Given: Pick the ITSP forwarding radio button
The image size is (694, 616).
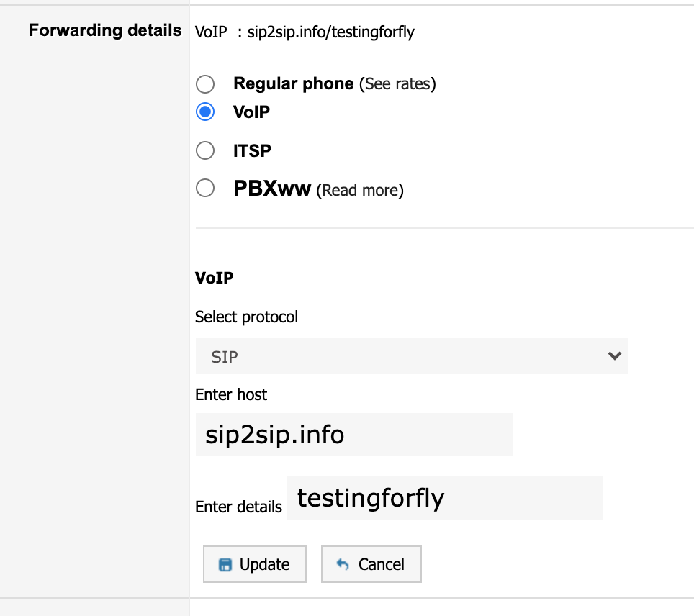Looking at the screenshot, I should pos(205,150).
